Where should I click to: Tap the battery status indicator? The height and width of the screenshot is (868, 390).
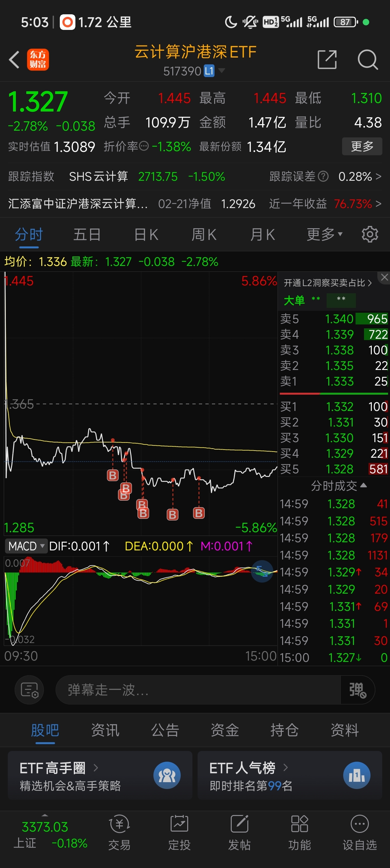pos(346,22)
